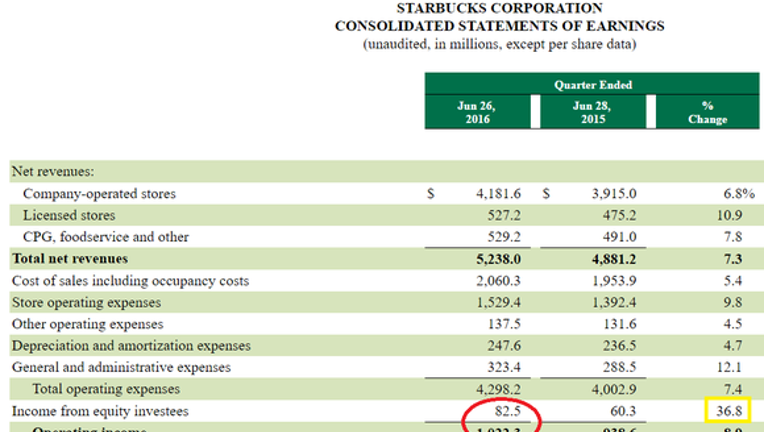Click the 4,181.6 value
764x432 pixels.
pyautogui.click(x=498, y=194)
